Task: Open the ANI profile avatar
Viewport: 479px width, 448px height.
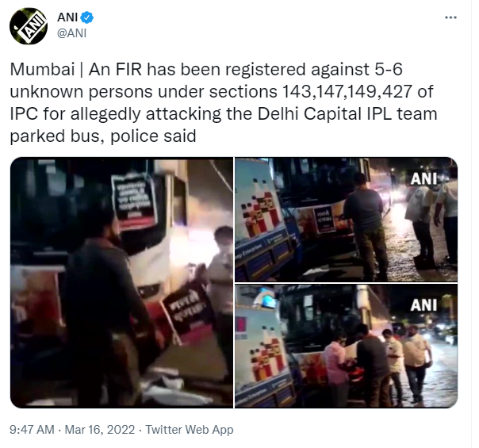Action: point(29,26)
